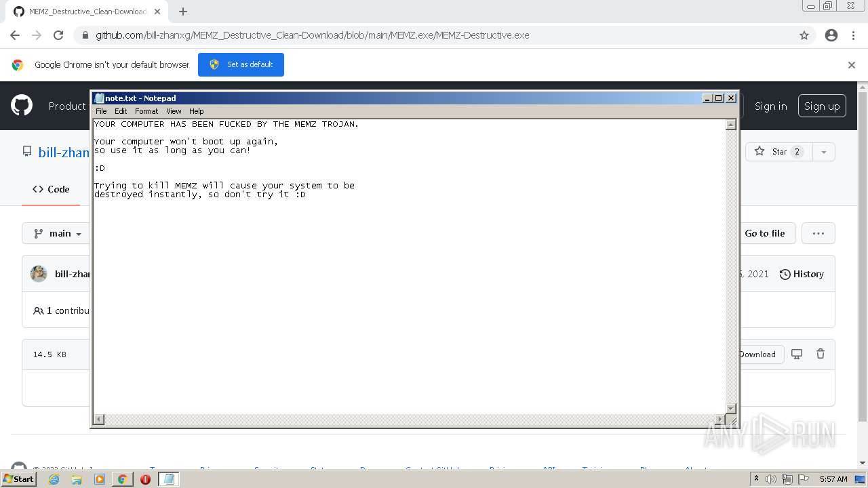Click the 'Trying to kill MEMZ' text line

[224, 186]
